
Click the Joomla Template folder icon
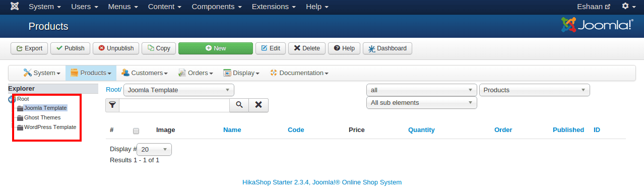(x=20, y=108)
